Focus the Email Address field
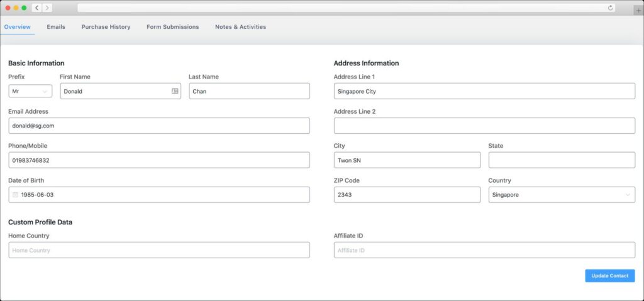Image resolution: width=644 pixels, height=301 pixels. (159, 126)
